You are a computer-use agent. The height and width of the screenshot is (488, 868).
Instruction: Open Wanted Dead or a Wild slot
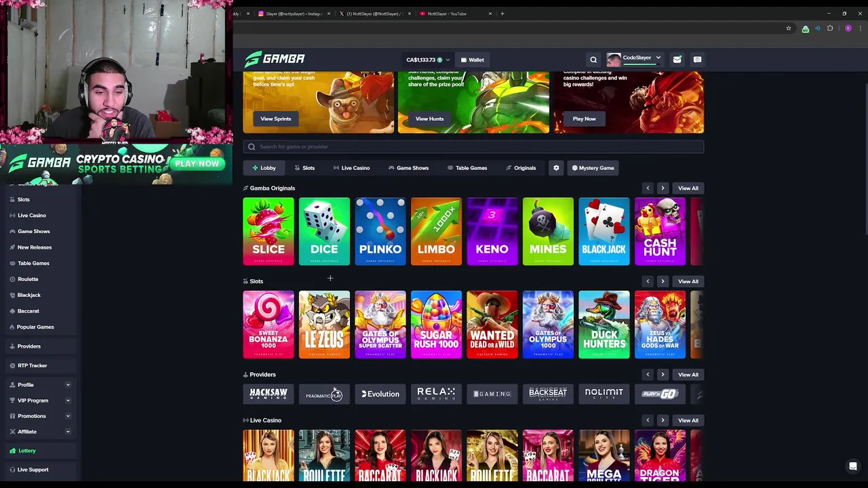[492, 325]
